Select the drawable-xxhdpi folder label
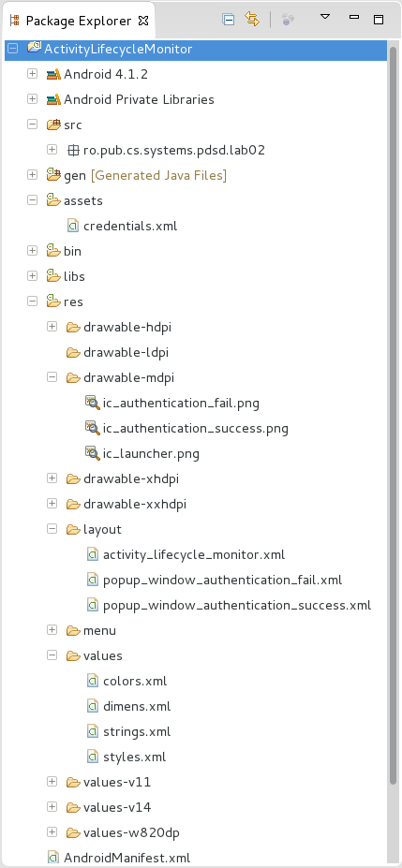The image size is (402, 868). (135, 505)
